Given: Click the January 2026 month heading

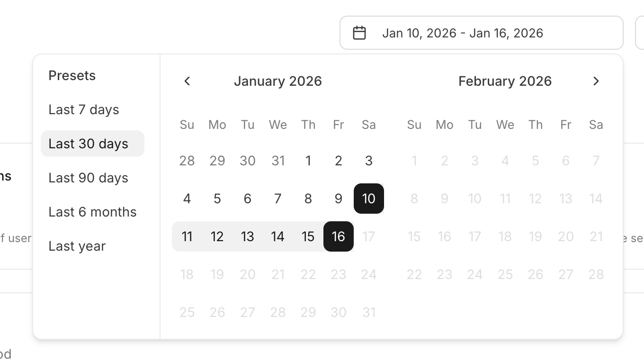Looking at the screenshot, I should [x=277, y=81].
